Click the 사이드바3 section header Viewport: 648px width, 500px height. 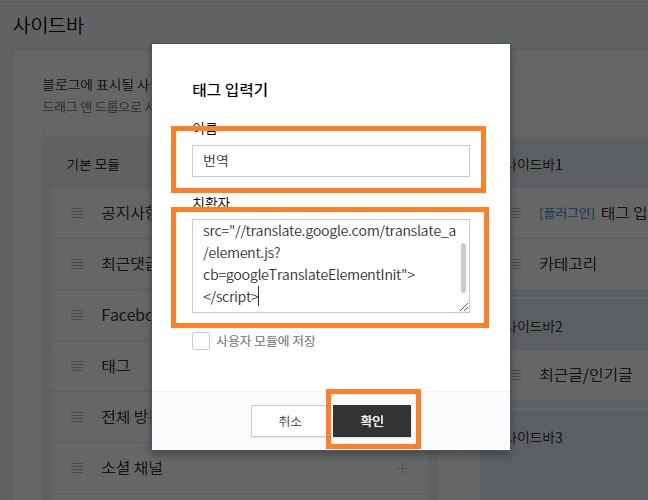(x=536, y=437)
